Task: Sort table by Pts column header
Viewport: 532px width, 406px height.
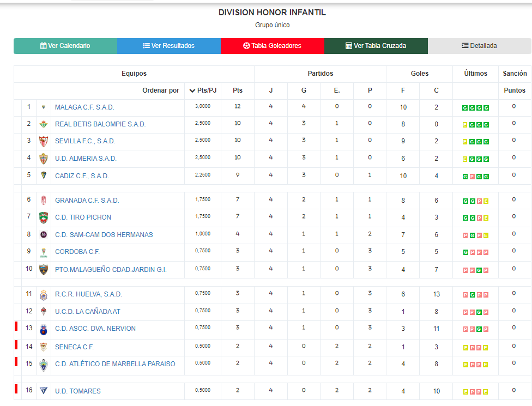Action: (x=238, y=90)
